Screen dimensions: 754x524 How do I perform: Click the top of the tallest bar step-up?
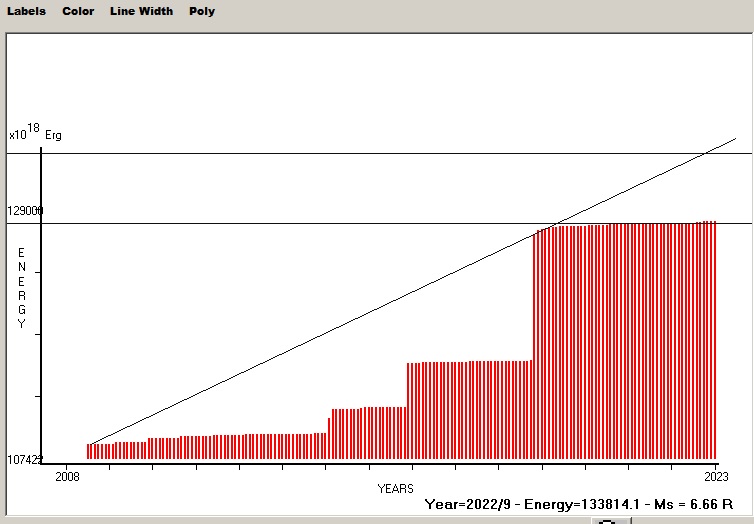pyautogui.click(x=536, y=232)
